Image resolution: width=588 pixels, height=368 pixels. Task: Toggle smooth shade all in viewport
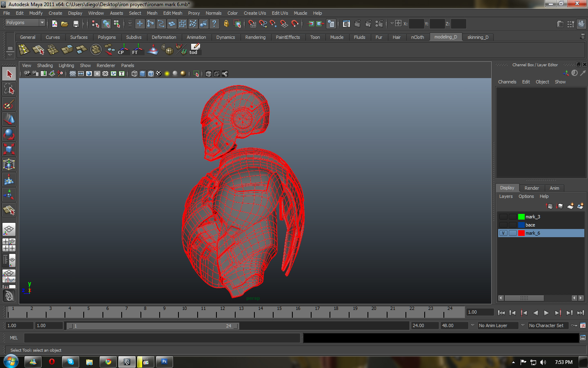tap(143, 74)
